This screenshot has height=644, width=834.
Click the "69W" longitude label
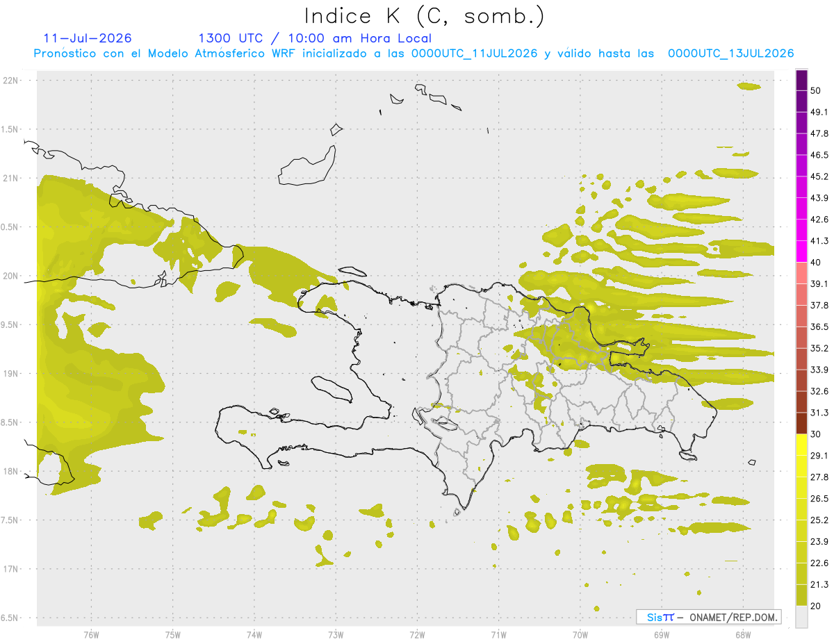(661, 635)
